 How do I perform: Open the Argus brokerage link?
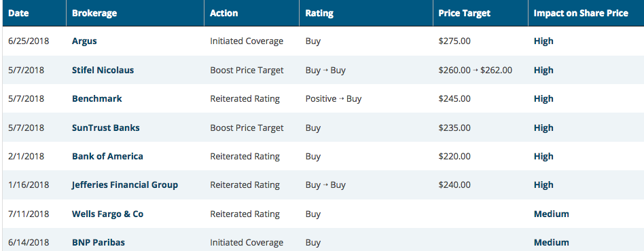(85, 41)
